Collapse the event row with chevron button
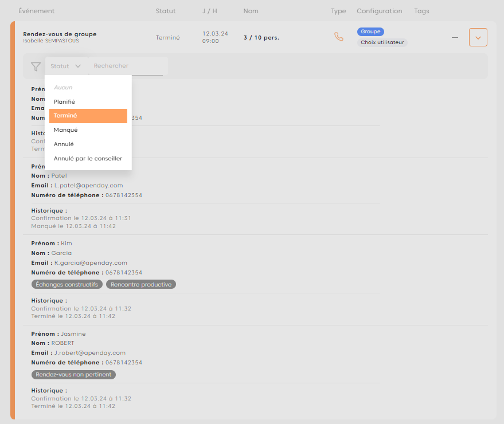This screenshot has height=424, width=504. click(478, 37)
